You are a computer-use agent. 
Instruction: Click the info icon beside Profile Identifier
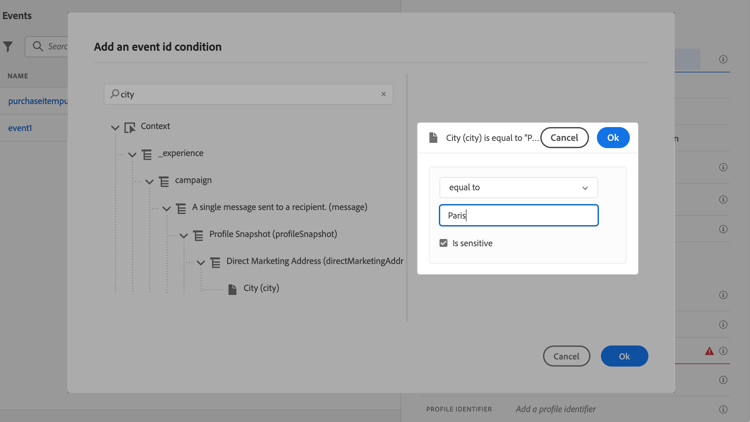(x=723, y=409)
